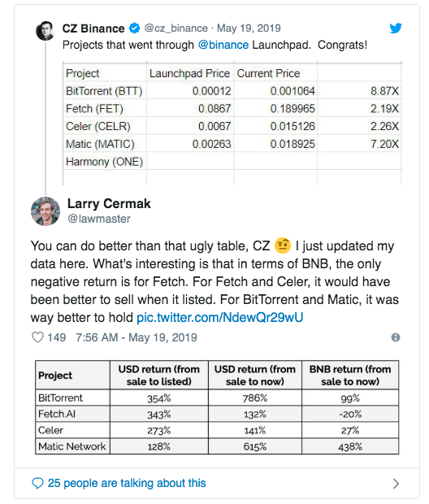Open pic.twitter.com/NdewQr29wU link

click(x=220, y=318)
